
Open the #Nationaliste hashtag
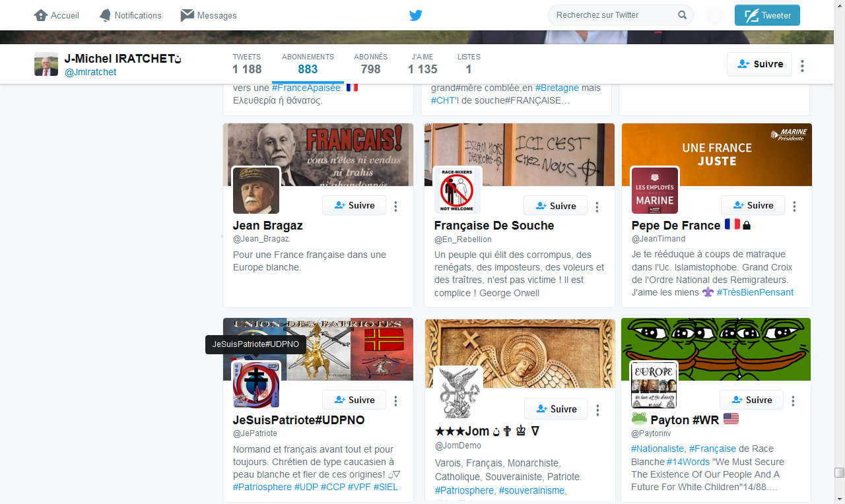click(658, 449)
